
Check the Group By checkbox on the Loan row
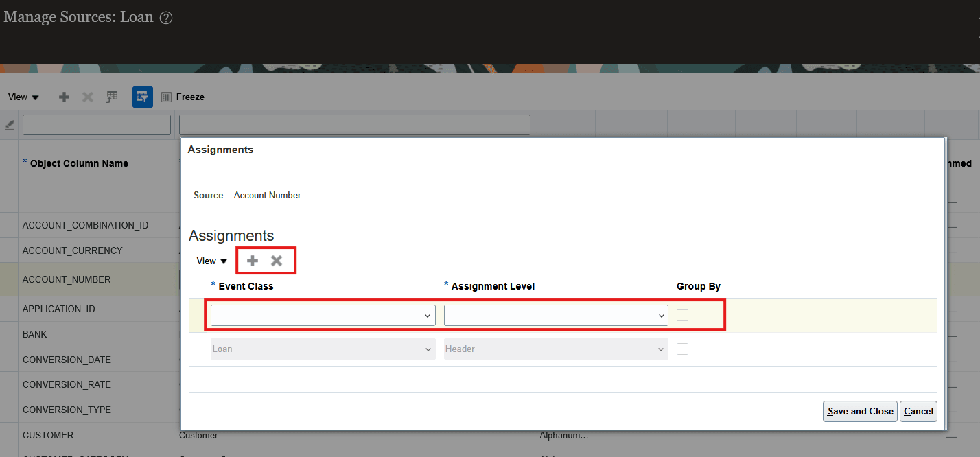click(682, 349)
